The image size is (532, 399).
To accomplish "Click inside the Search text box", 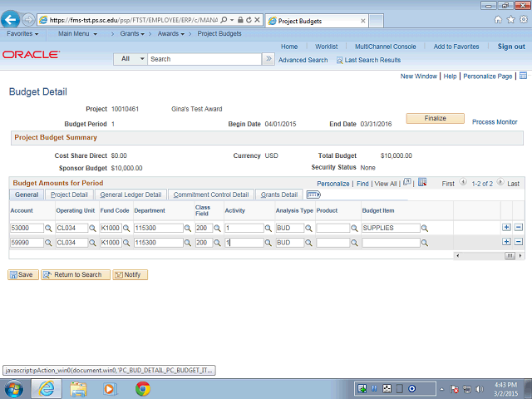I will tap(204, 59).
